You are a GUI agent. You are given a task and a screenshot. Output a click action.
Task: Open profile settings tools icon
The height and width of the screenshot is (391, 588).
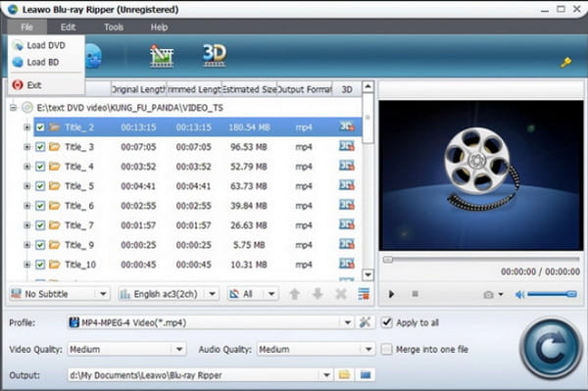[365, 322]
